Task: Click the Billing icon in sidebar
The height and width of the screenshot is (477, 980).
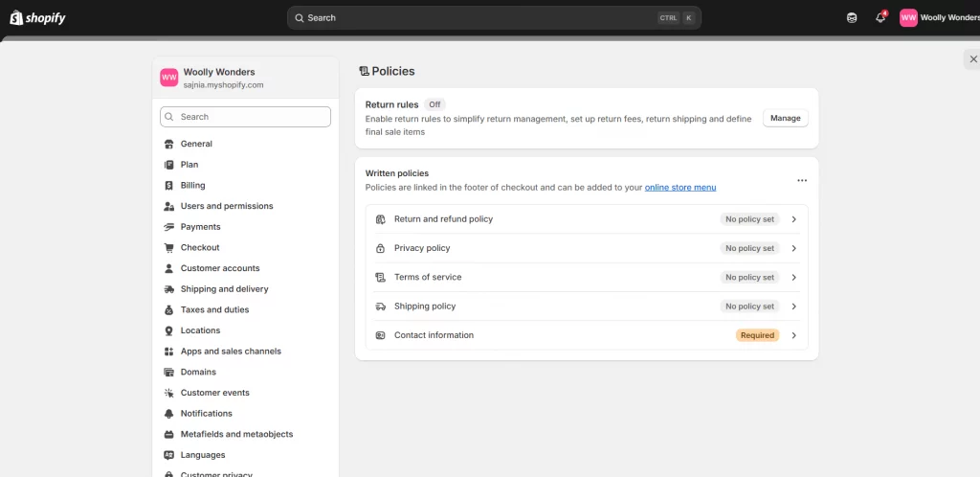Action: click(168, 185)
